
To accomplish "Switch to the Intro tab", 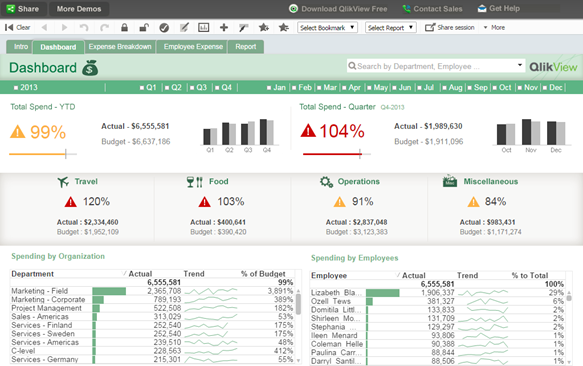I will pyautogui.click(x=21, y=47).
